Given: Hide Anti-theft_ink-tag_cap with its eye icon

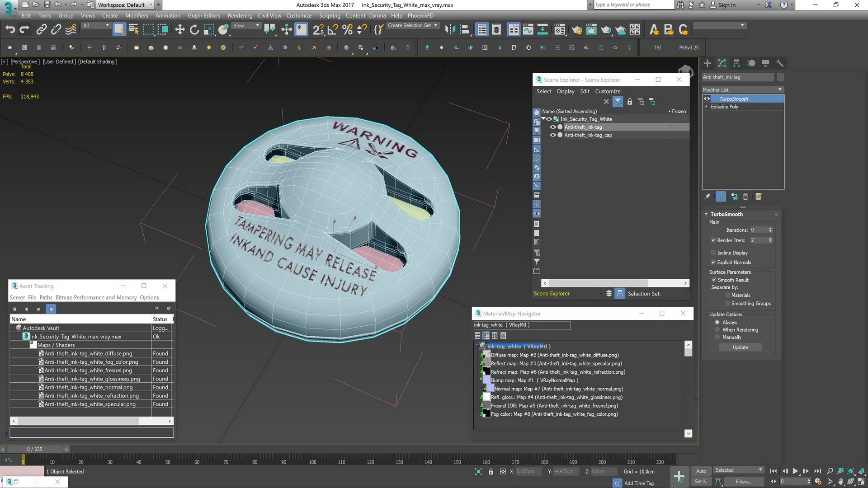Looking at the screenshot, I should pos(552,135).
